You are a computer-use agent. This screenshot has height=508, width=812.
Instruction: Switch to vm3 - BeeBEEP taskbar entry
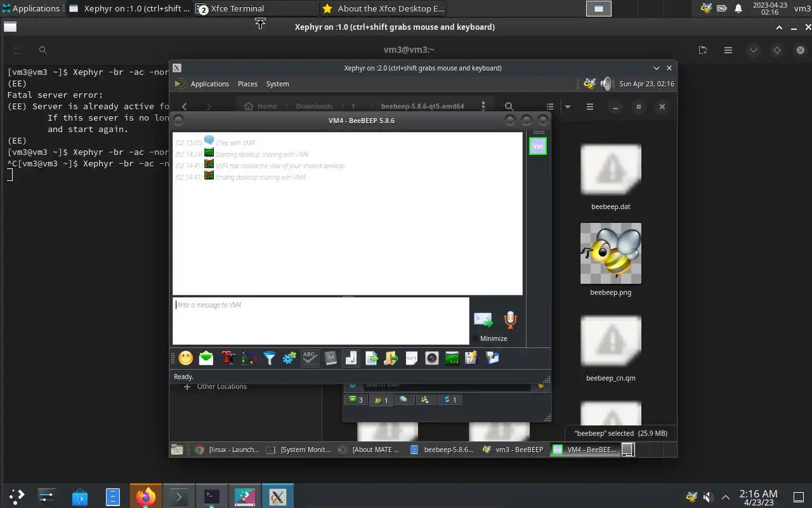513,450
